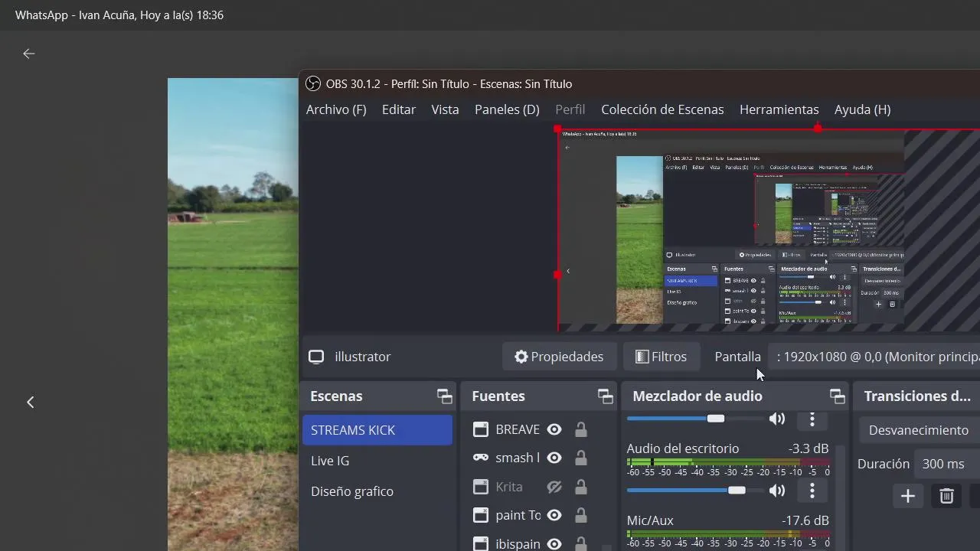Select the STREAMS KICK scene
This screenshot has width=980, height=551.
[x=377, y=430]
